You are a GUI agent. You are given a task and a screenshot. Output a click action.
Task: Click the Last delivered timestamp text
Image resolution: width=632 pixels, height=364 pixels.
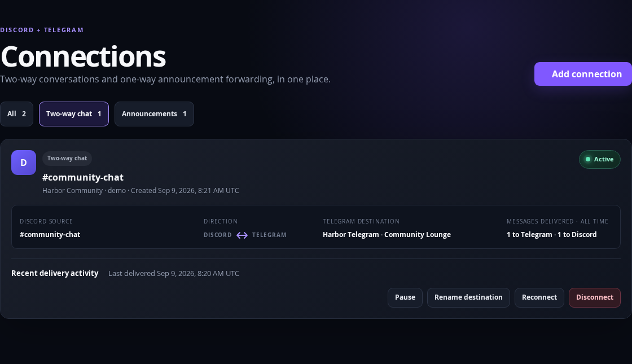pos(174,273)
